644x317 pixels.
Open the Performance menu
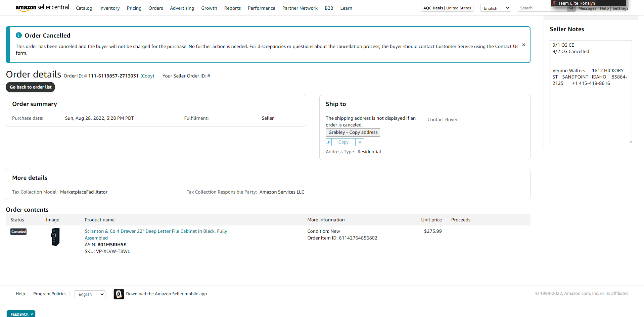(262, 8)
